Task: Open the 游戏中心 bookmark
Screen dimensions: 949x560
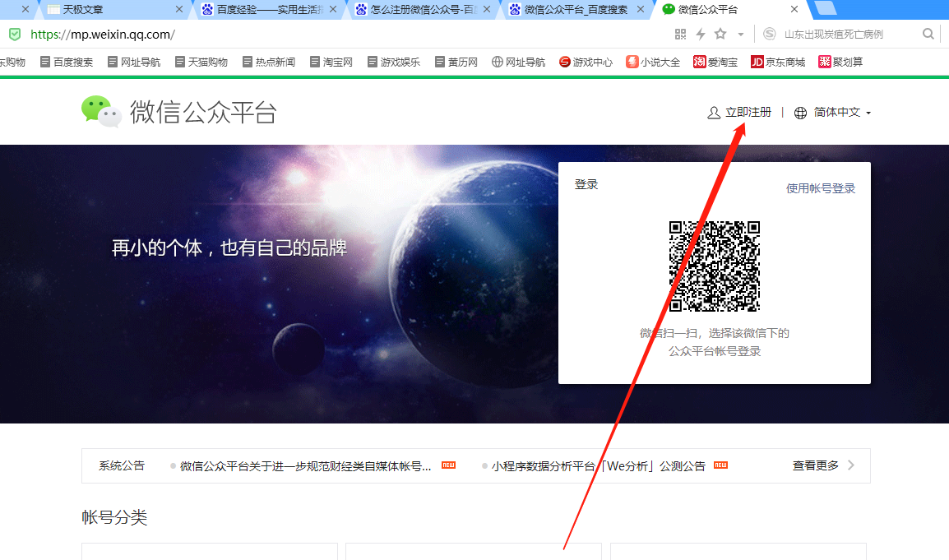Action: [x=586, y=62]
